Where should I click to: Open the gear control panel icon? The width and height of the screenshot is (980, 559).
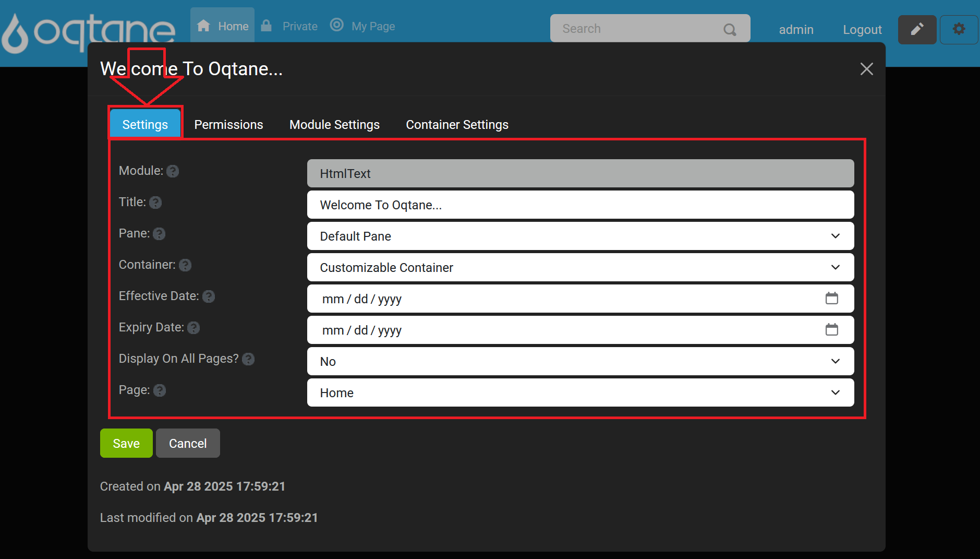(959, 29)
